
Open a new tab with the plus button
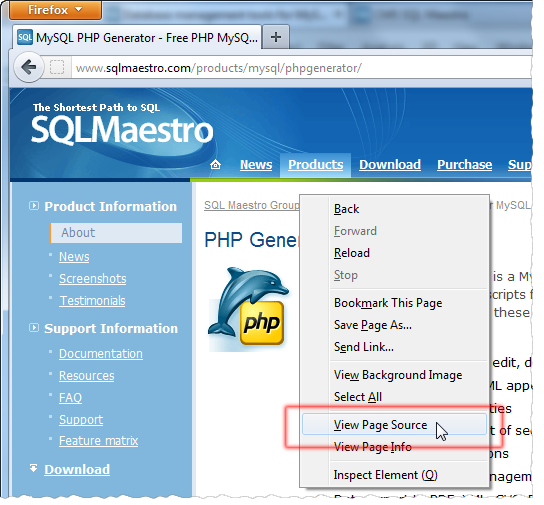pos(276,37)
